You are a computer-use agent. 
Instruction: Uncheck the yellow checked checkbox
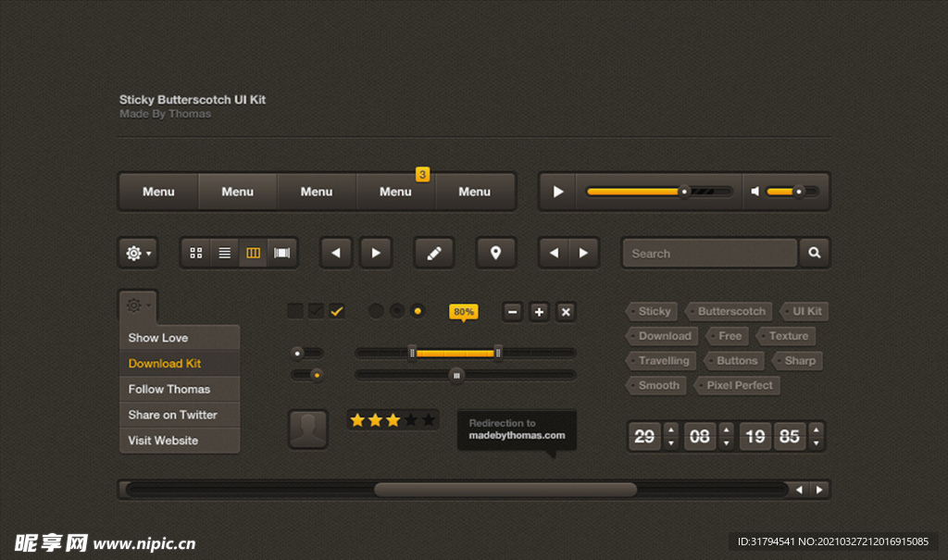tap(337, 311)
